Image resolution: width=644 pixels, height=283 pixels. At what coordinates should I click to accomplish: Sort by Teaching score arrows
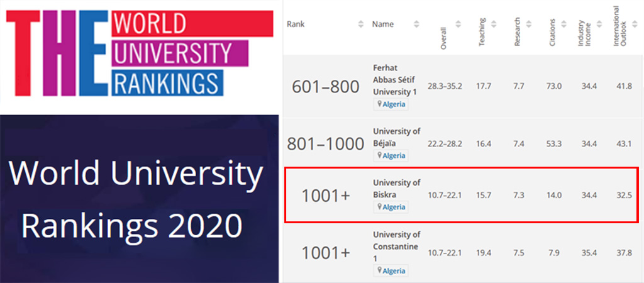pos(493,25)
